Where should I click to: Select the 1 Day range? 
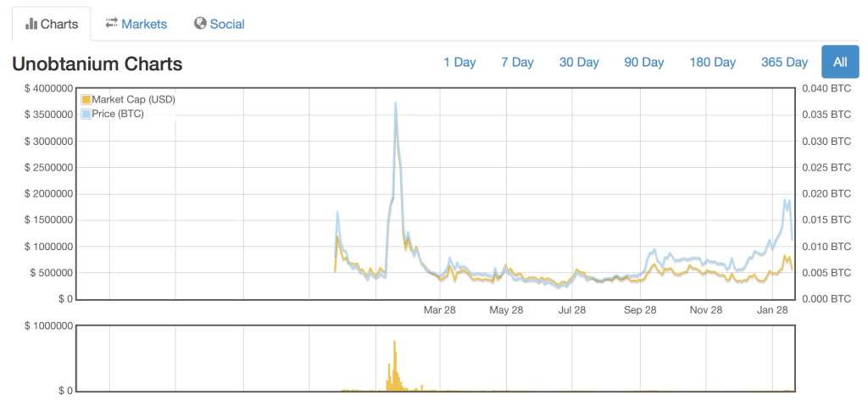(459, 62)
